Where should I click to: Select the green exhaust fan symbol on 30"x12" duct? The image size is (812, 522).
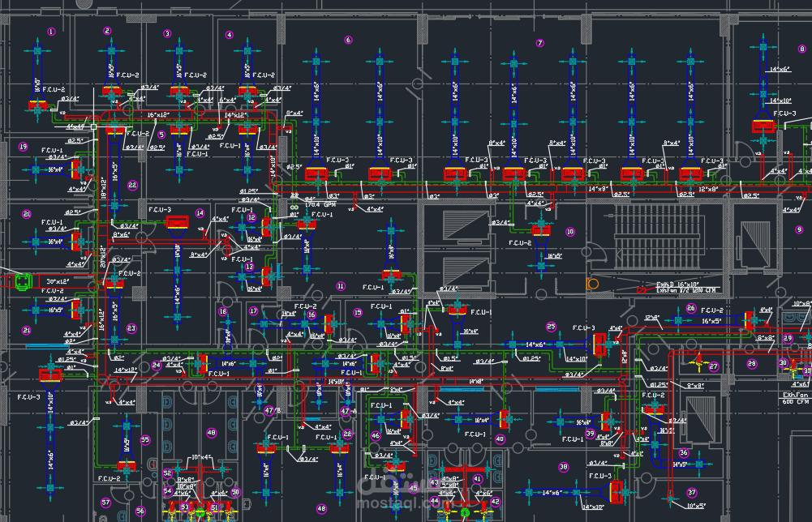[24, 281]
